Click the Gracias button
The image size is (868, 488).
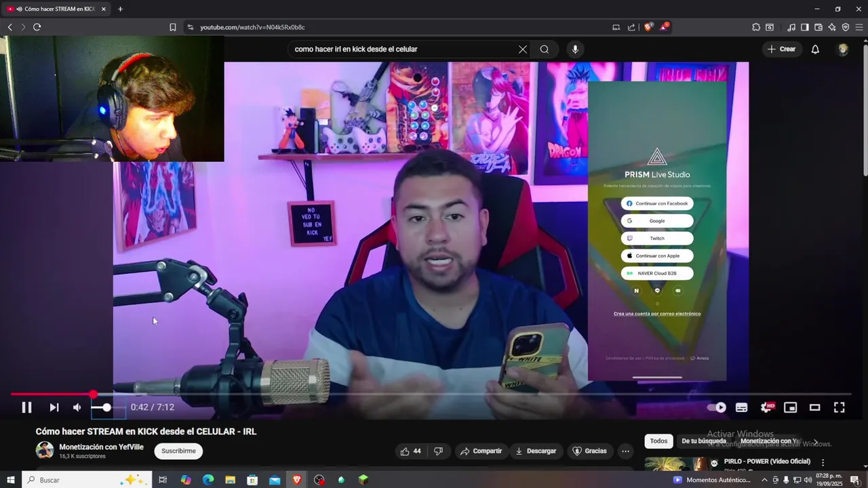pyautogui.click(x=589, y=451)
